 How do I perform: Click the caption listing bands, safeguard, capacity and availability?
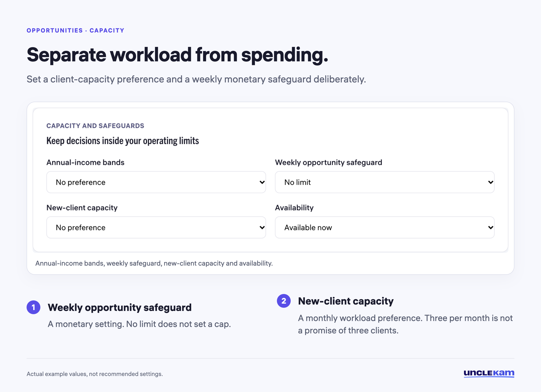pos(154,263)
